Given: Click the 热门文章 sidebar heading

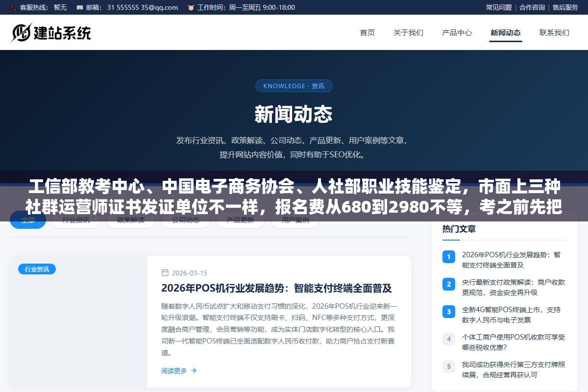Looking at the screenshot, I should coord(459,229).
